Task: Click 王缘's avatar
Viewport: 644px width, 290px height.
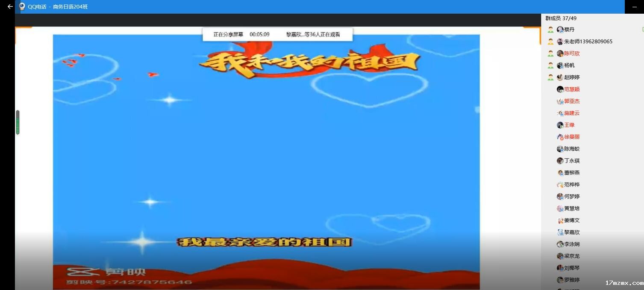Action: pyautogui.click(x=560, y=125)
